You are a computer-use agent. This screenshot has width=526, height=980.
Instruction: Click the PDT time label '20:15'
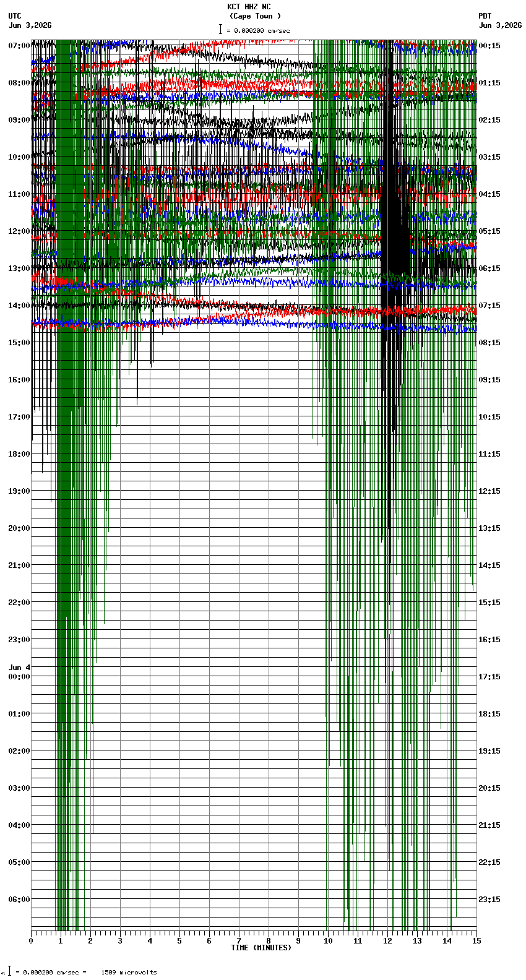coord(489,788)
